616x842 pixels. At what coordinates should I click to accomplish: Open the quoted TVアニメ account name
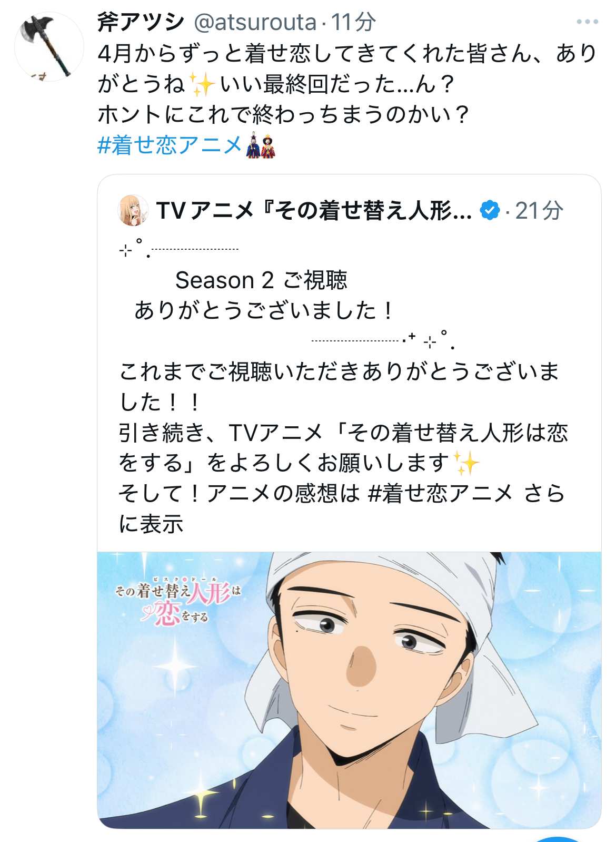[x=314, y=210]
